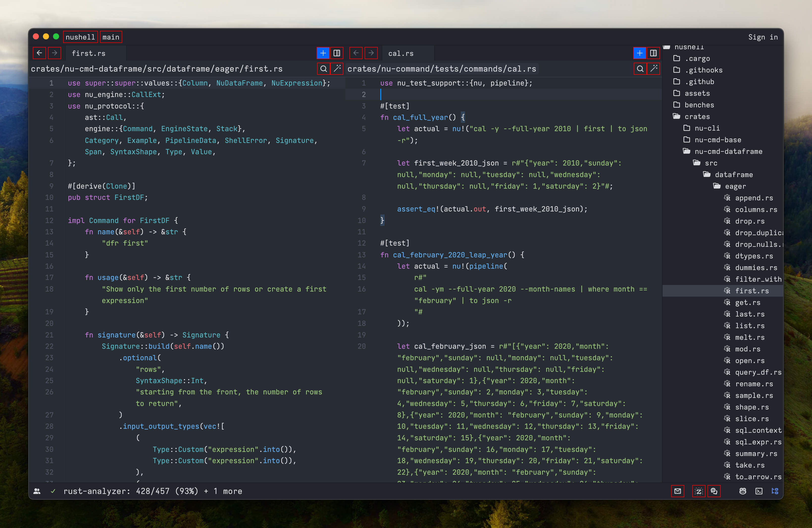Collapse the crates folder
812x528 pixels.
697,117
